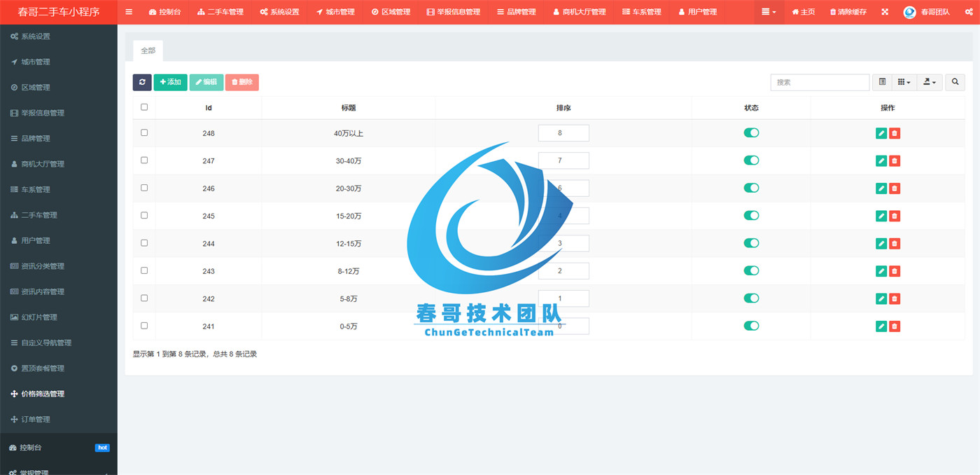Remove the 15-20万 entry via trash icon
This screenshot has width=980, height=475.
pyautogui.click(x=895, y=216)
